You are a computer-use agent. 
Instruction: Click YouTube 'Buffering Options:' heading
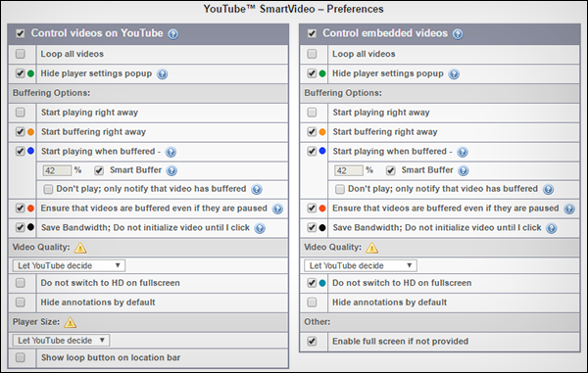click(51, 93)
